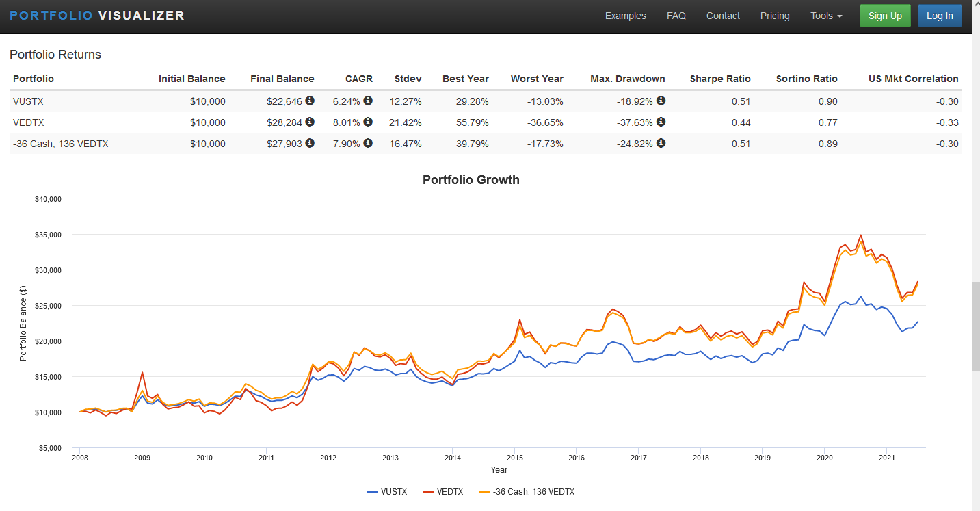This screenshot has height=511, width=980.
Task: Click info icon beside -24.82% drawdown
Action: (x=661, y=143)
